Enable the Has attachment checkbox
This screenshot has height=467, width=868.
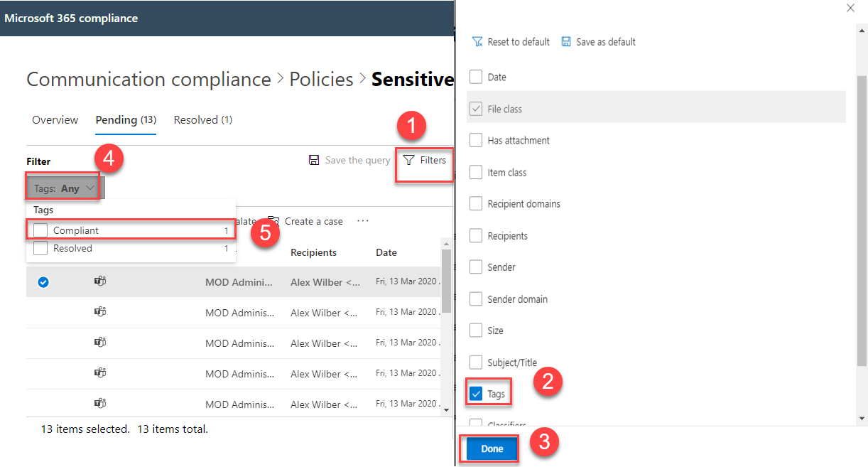(x=476, y=141)
